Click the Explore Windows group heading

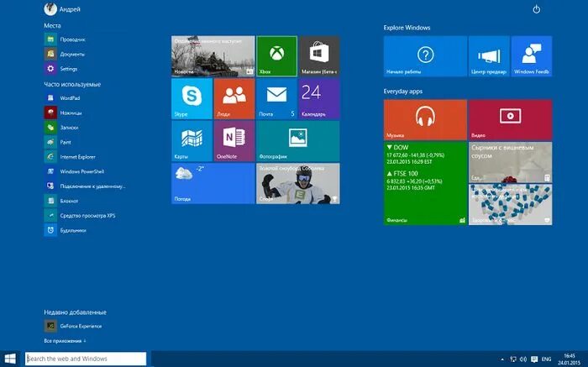click(x=407, y=28)
